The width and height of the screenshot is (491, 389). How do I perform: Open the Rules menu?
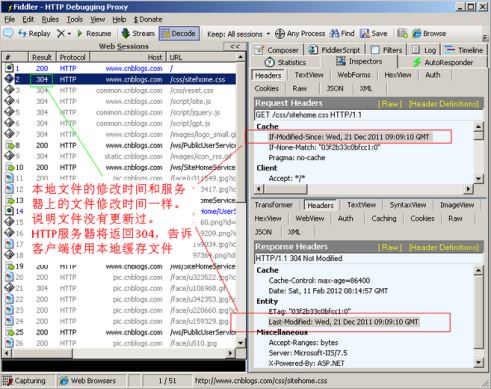coord(50,19)
